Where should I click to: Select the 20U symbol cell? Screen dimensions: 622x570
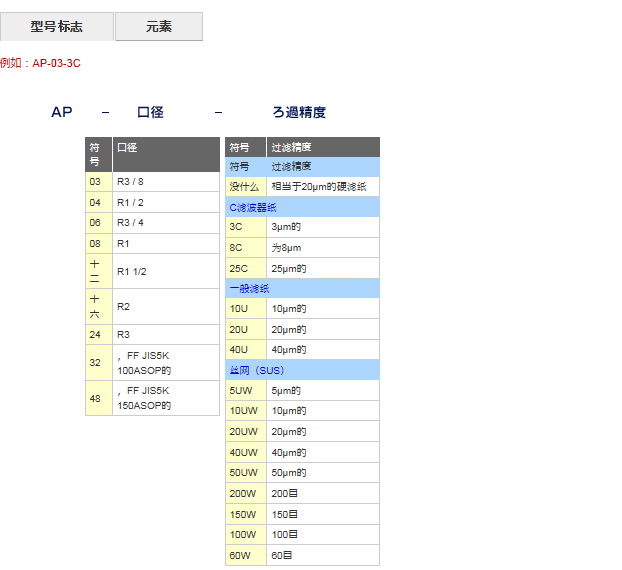(x=246, y=329)
